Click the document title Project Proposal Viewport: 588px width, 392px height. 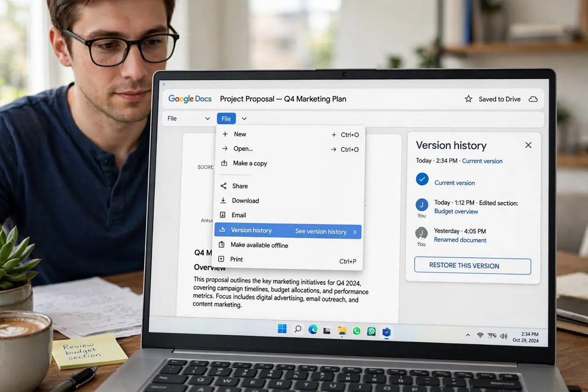click(283, 99)
